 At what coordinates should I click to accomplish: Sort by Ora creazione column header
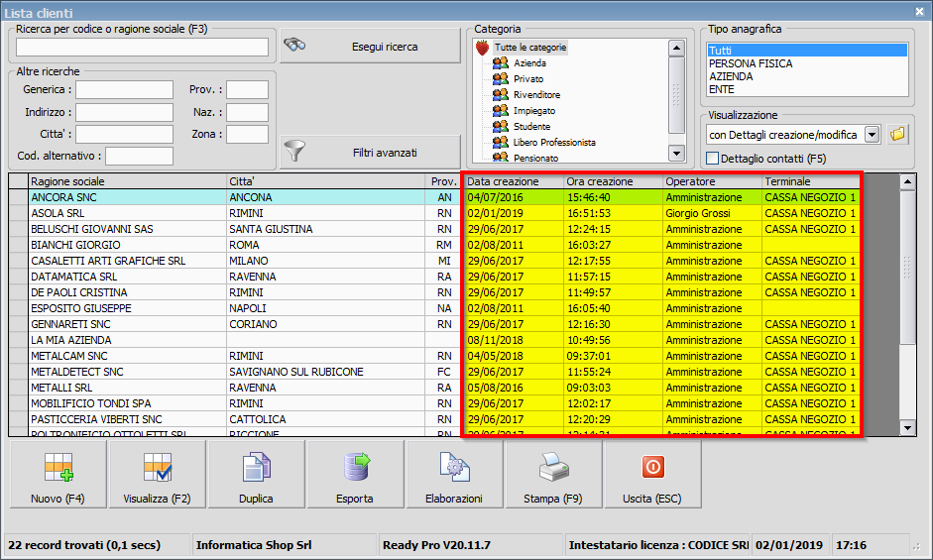pyautogui.click(x=613, y=181)
